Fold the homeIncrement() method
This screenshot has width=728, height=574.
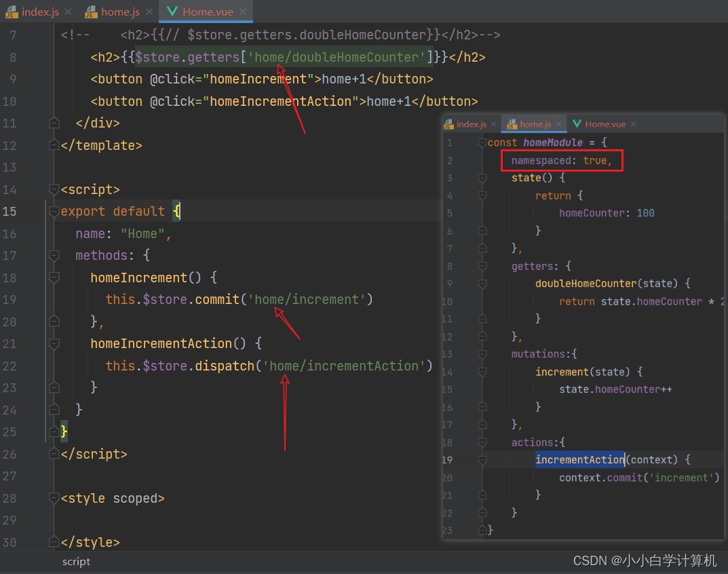[54, 278]
